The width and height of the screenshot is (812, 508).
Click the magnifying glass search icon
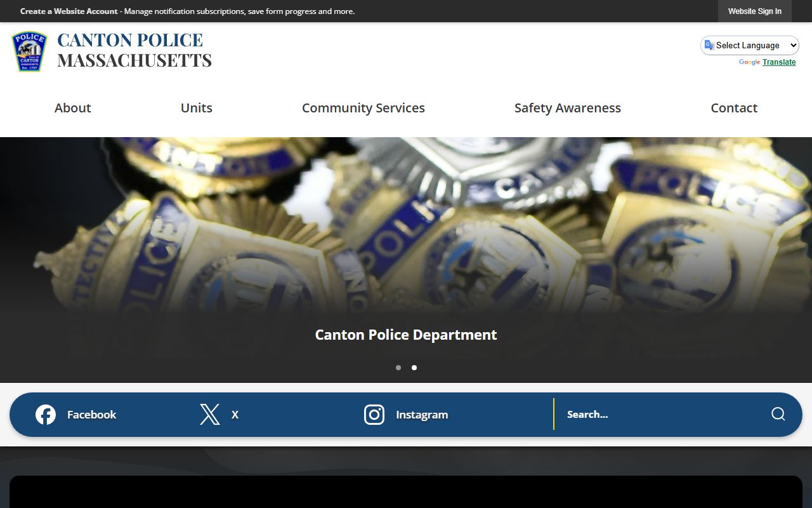pyautogui.click(x=778, y=414)
